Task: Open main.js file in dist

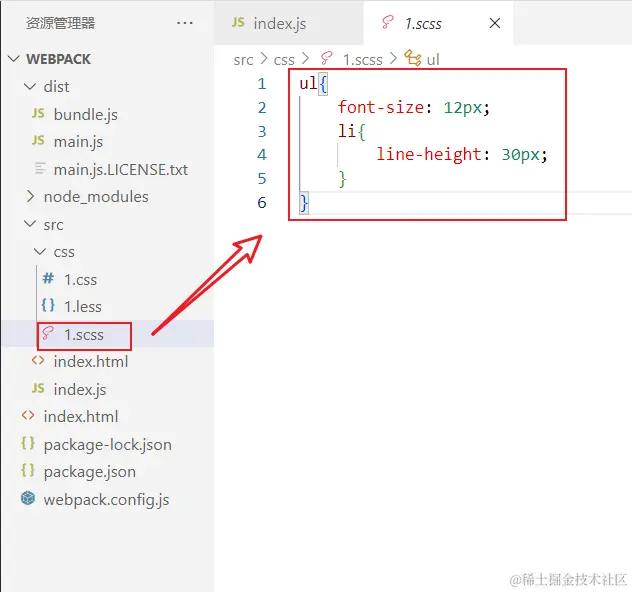Action: (78, 142)
